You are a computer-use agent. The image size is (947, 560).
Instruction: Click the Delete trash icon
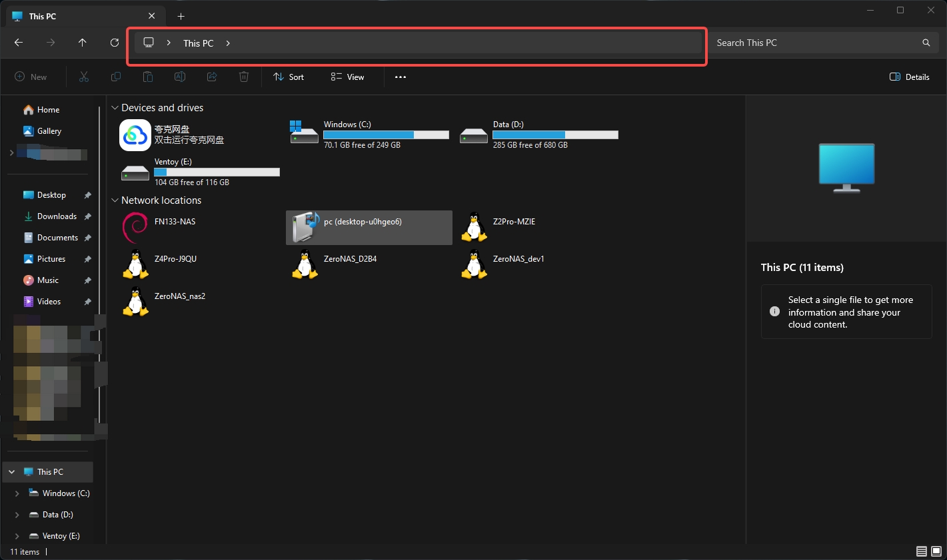244,77
